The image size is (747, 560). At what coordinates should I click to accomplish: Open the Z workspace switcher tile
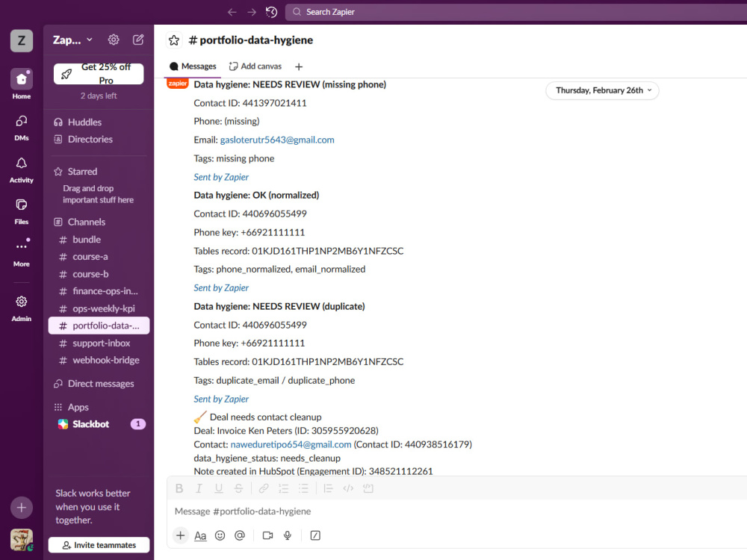click(22, 40)
